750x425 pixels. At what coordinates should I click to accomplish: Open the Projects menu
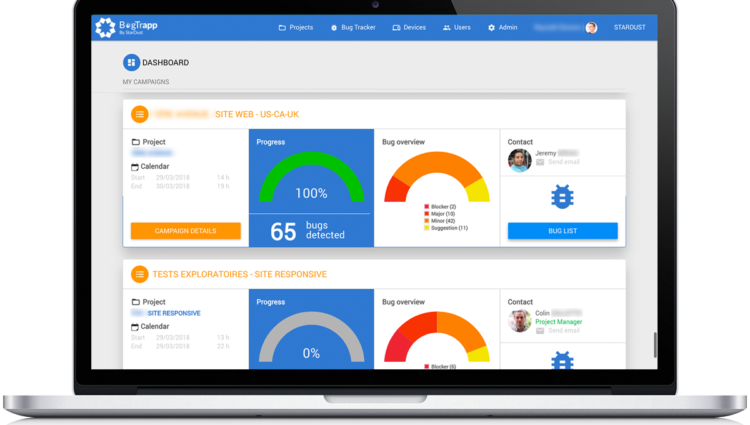(296, 27)
